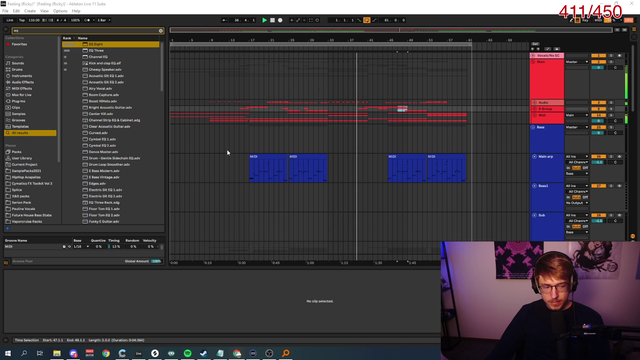Screen dimensions: 640x360
Task: Select EQ Three in the browser results
Action: pos(111,51)
